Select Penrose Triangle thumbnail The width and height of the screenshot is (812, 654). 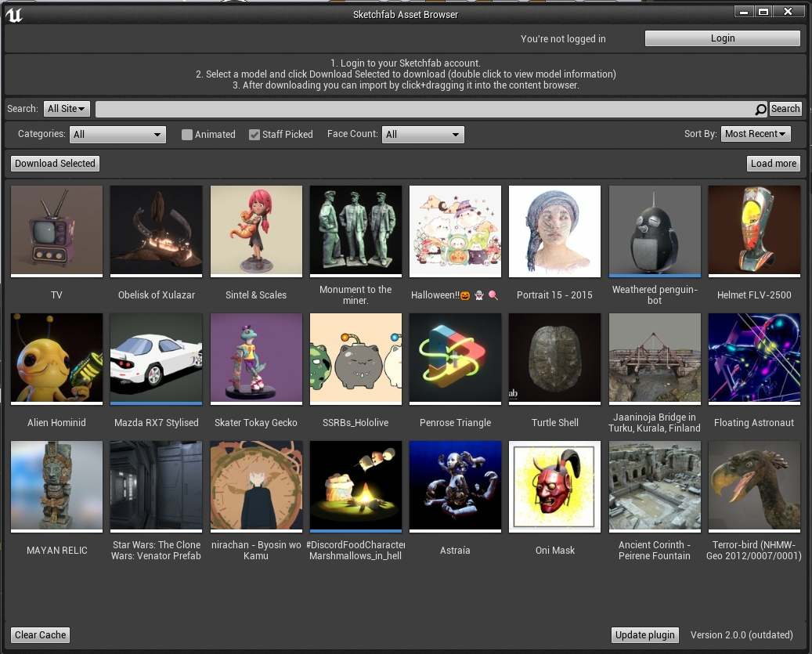[x=455, y=359]
